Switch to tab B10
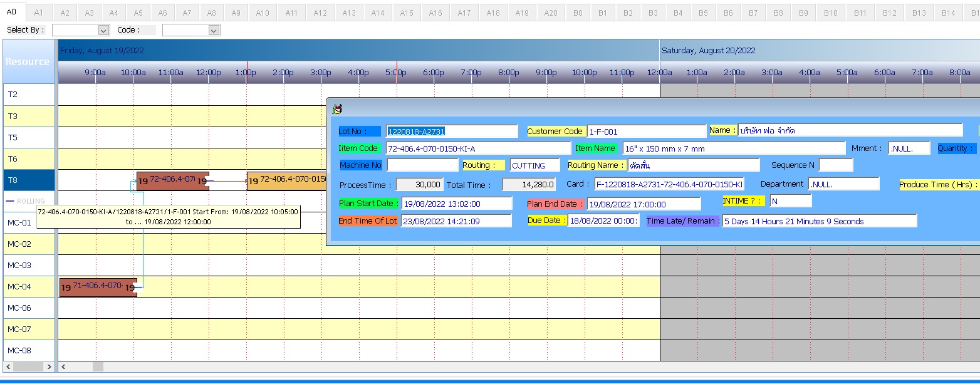The image size is (980, 389). [x=830, y=11]
